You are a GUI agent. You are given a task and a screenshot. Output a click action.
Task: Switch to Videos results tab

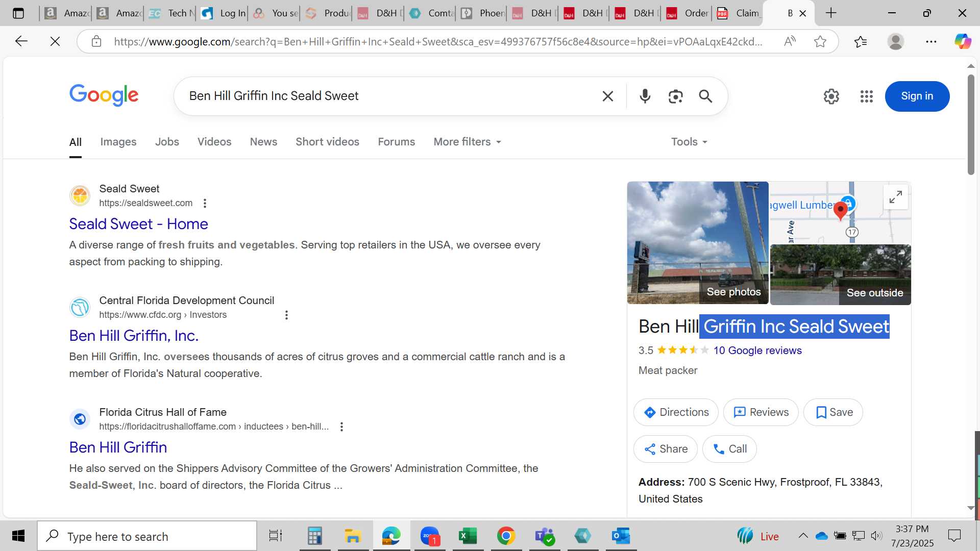click(x=214, y=142)
